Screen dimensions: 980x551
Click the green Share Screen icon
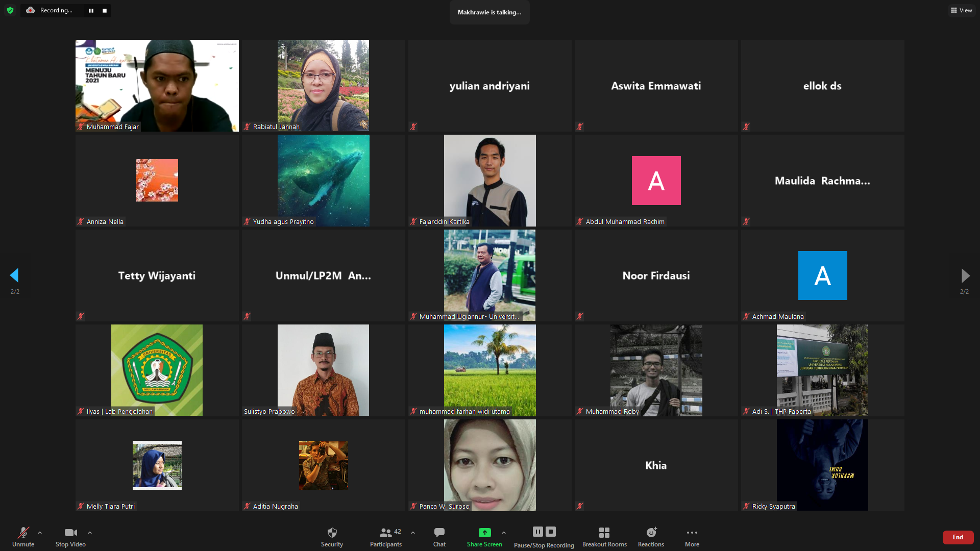(x=484, y=533)
